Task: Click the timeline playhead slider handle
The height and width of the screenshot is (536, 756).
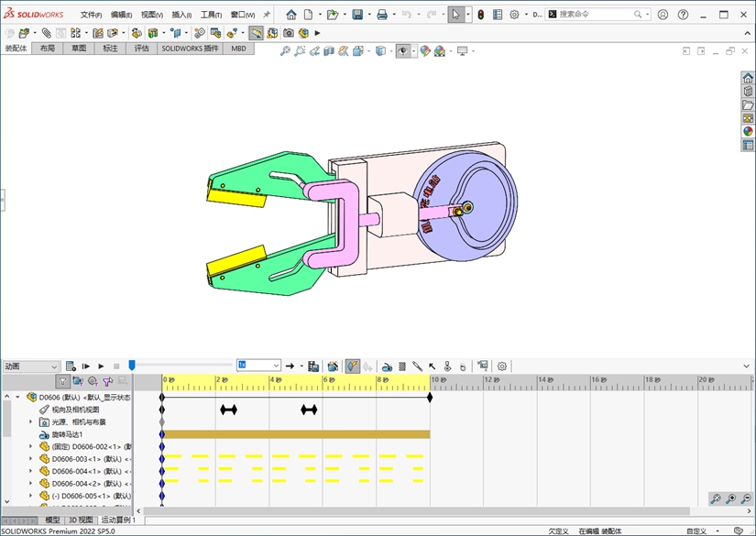Action: [x=132, y=366]
